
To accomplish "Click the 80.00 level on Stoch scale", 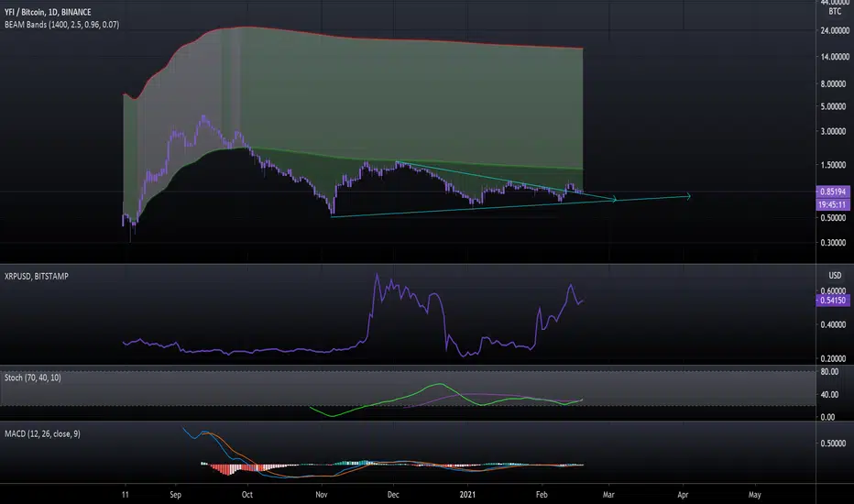I will pos(829,372).
